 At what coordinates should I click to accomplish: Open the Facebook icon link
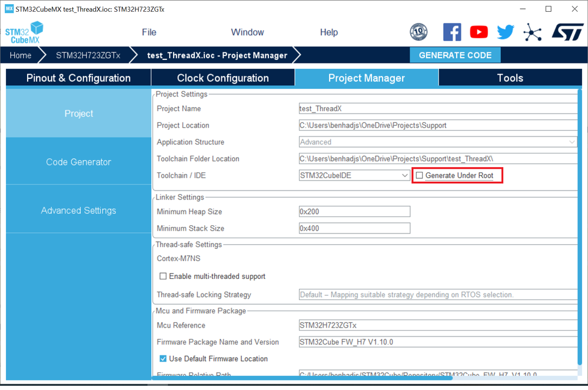click(x=452, y=32)
